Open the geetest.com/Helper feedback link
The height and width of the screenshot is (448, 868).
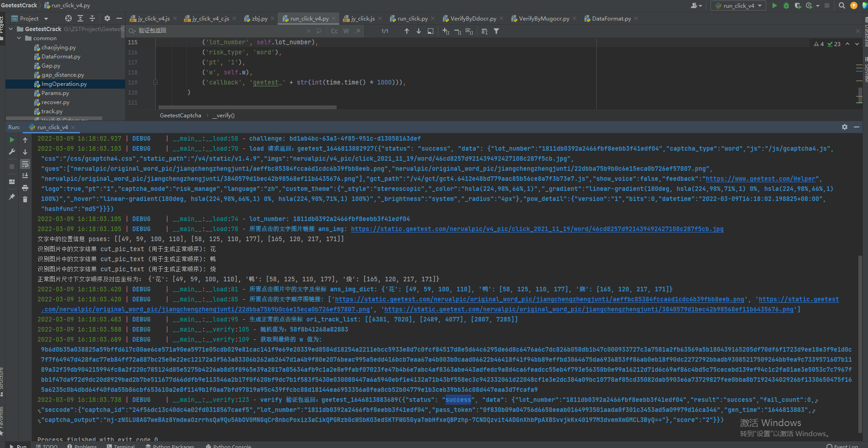[760, 179]
